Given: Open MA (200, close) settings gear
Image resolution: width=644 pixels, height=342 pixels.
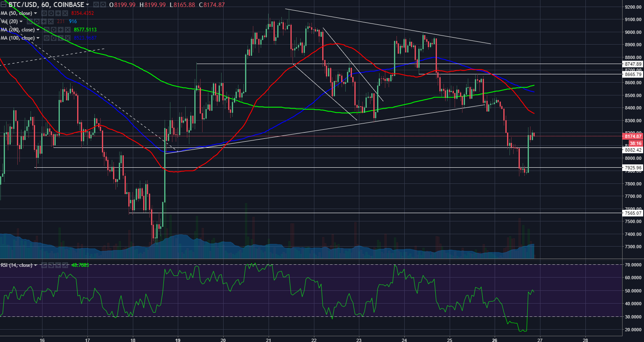Looking at the screenshot, I should click(x=54, y=30).
